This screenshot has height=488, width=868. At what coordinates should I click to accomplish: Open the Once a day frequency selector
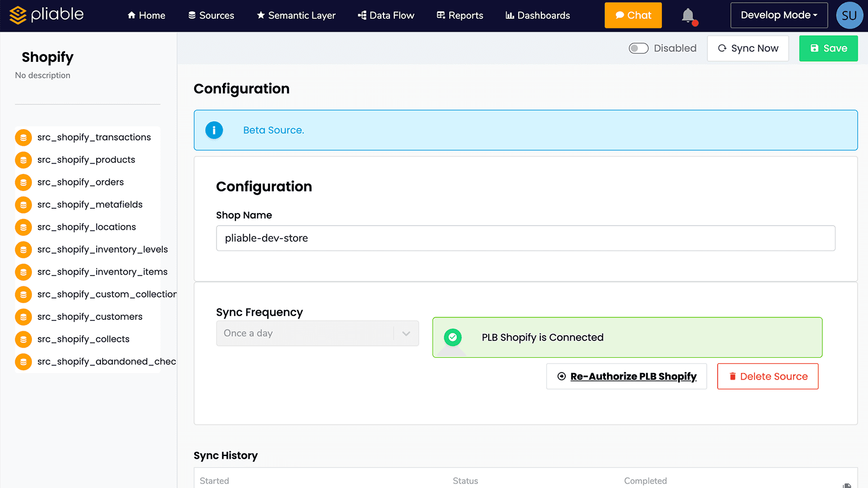[317, 333]
